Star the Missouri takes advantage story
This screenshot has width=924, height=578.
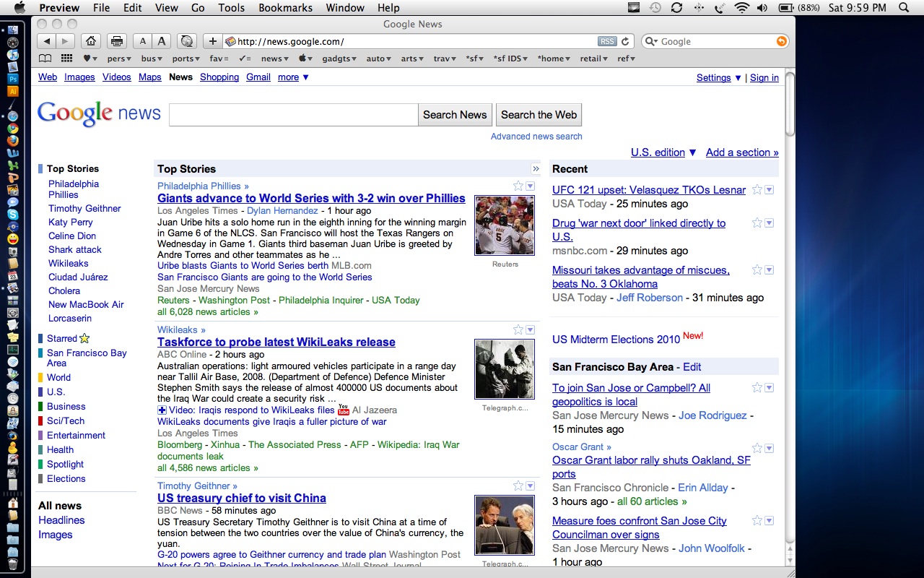757,270
